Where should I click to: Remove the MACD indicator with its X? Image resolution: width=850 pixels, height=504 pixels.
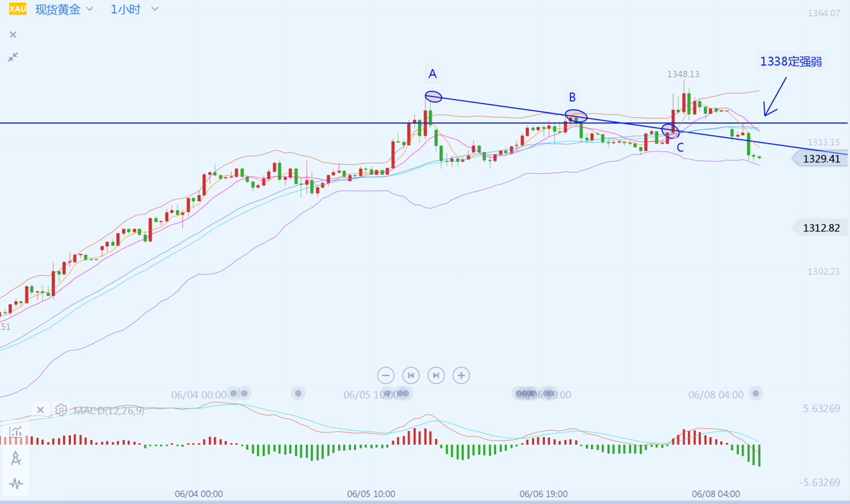tap(40, 410)
